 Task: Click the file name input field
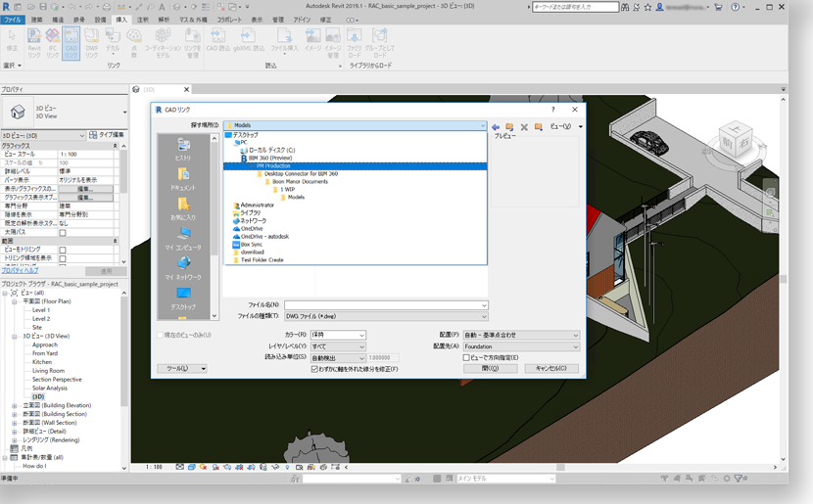tap(382, 305)
